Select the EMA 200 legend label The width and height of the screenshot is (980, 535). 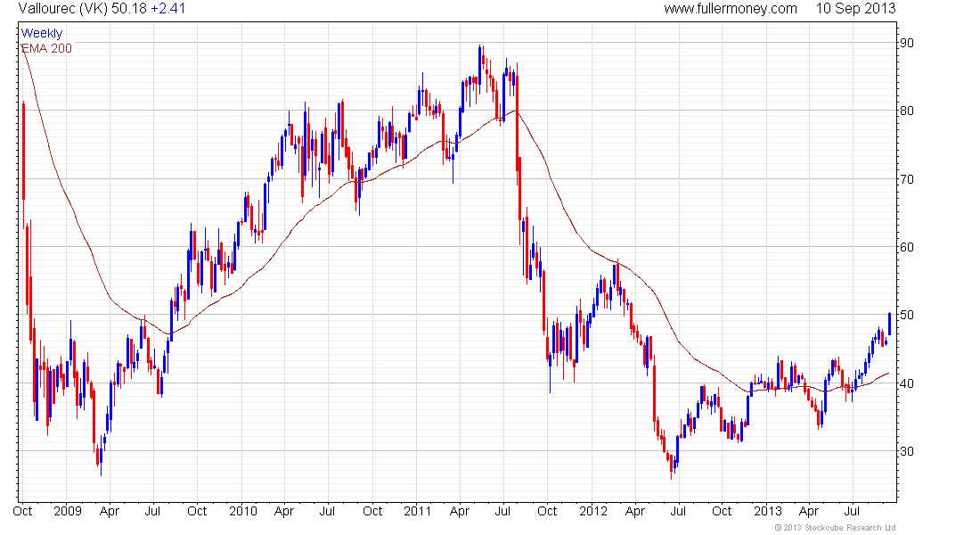coord(47,48)
